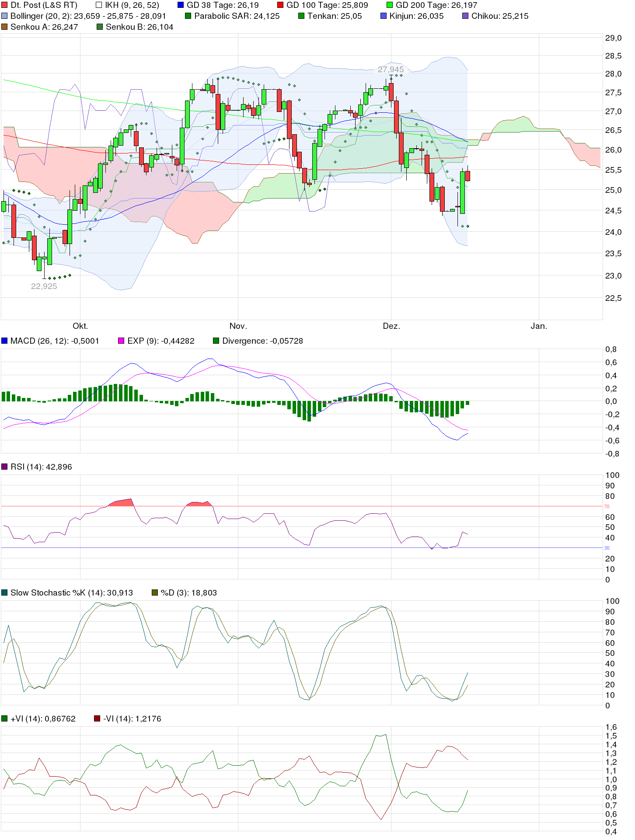The image size is (635, 840).
Task: Click the red 70 RSI overbought marker
Action: click(x=607, y=506)
